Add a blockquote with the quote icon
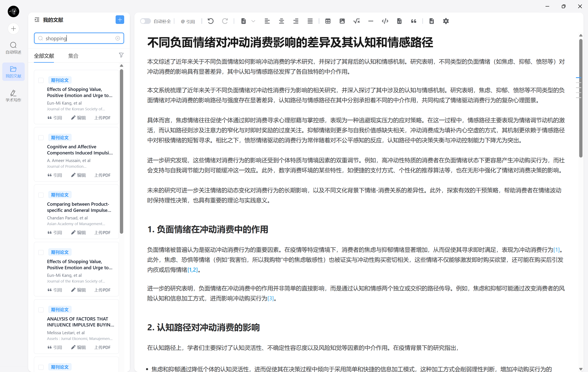Screen dimensions: 588x372 tap(413, 21)
